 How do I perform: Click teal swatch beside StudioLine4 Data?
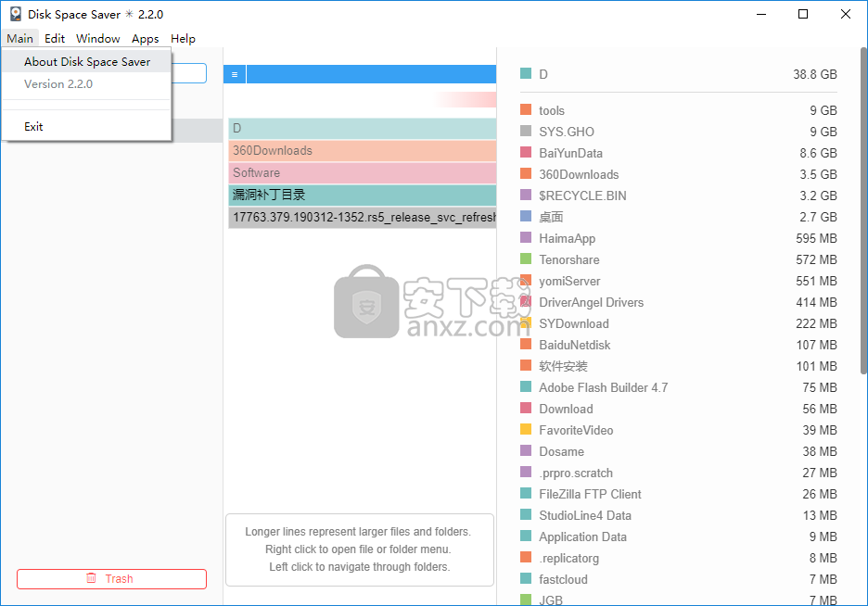526,515
